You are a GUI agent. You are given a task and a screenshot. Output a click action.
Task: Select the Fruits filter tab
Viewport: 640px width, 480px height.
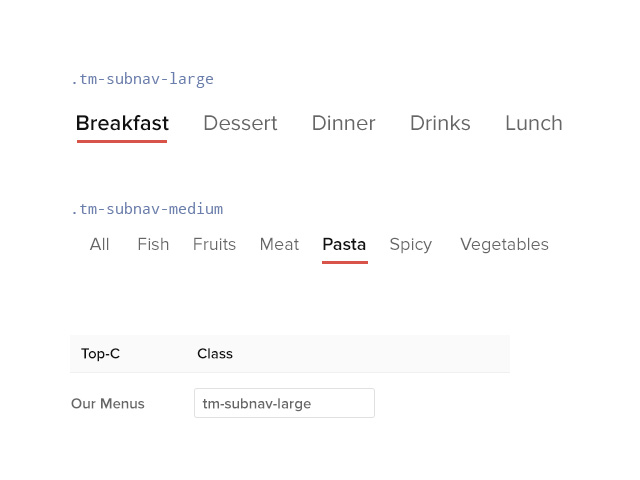(x=214, y=244)
